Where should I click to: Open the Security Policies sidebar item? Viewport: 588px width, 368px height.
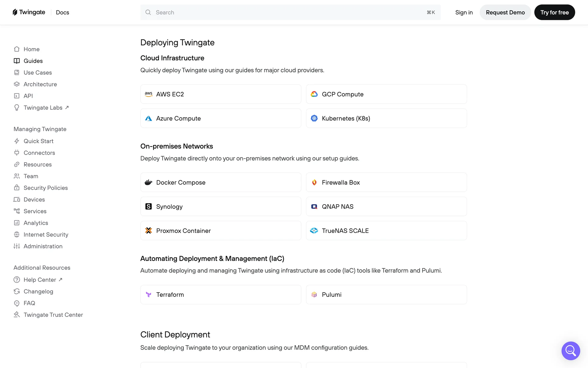click(46, 188)
